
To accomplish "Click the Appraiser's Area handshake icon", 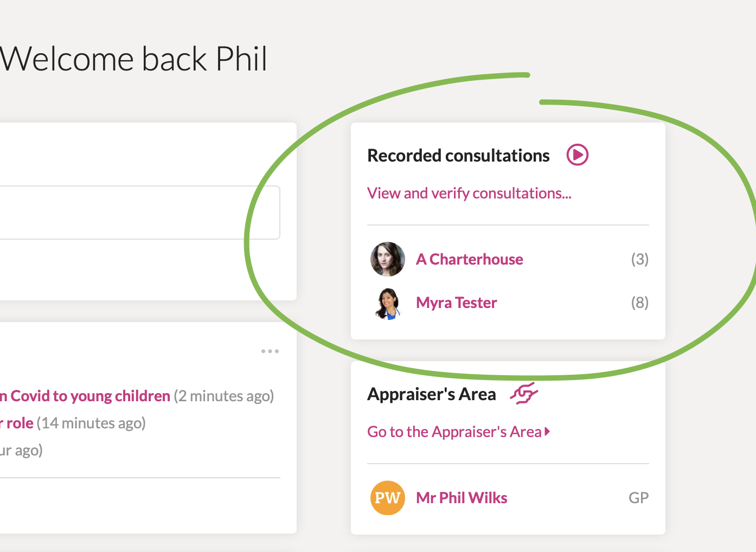I will tap(524, 394).
